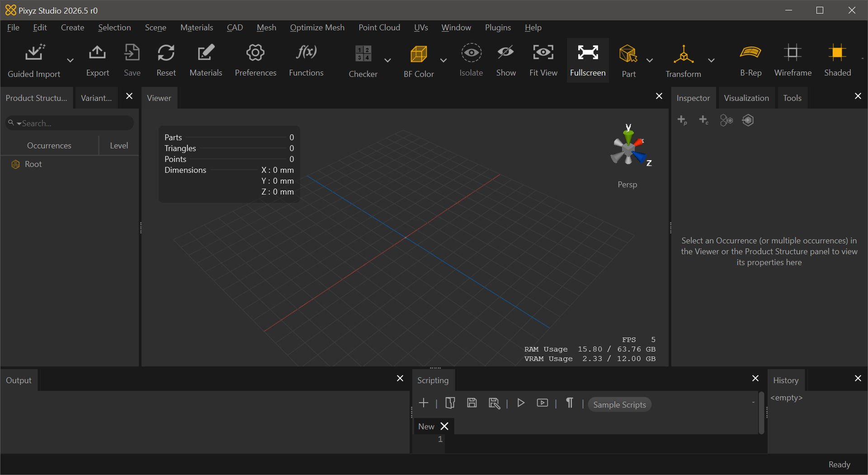Expand the Checker dropdown arrow
The height and width of the screenshot is (475, 868).
pyautogui.click(x=387, y=60)
